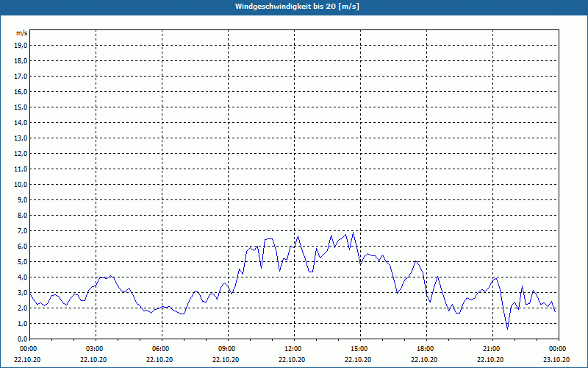Image resolution: width=588 pixels, height=368 pixels.
Task: Click the 22.10.20 date under the first 00:00
Action: click(27, 360)
